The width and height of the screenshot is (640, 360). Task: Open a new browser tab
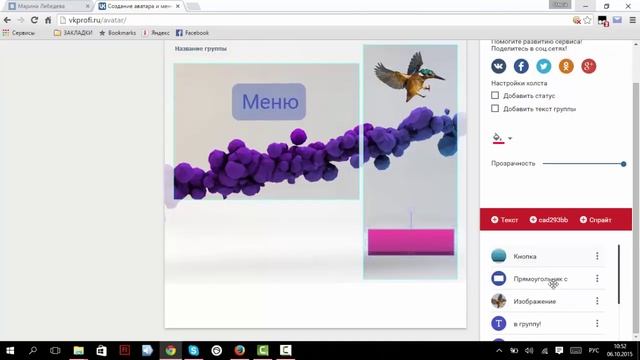[193, 6]
